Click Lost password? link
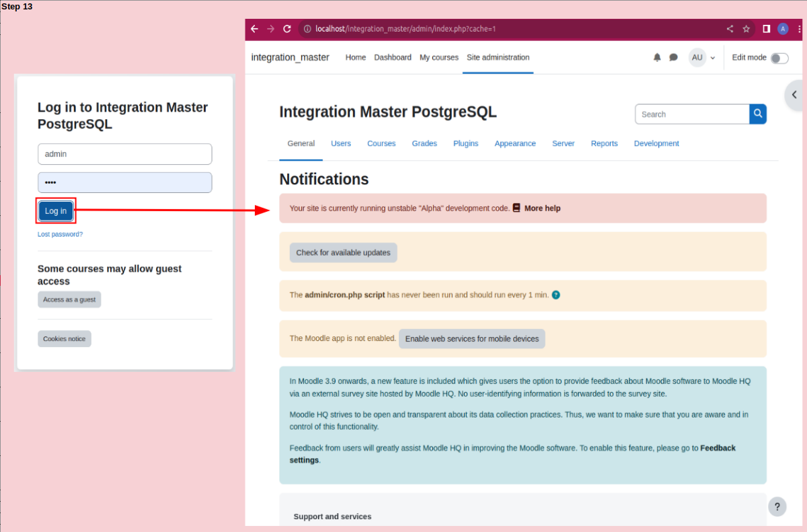This screenshot has height=532, width=807. point(60,235)
